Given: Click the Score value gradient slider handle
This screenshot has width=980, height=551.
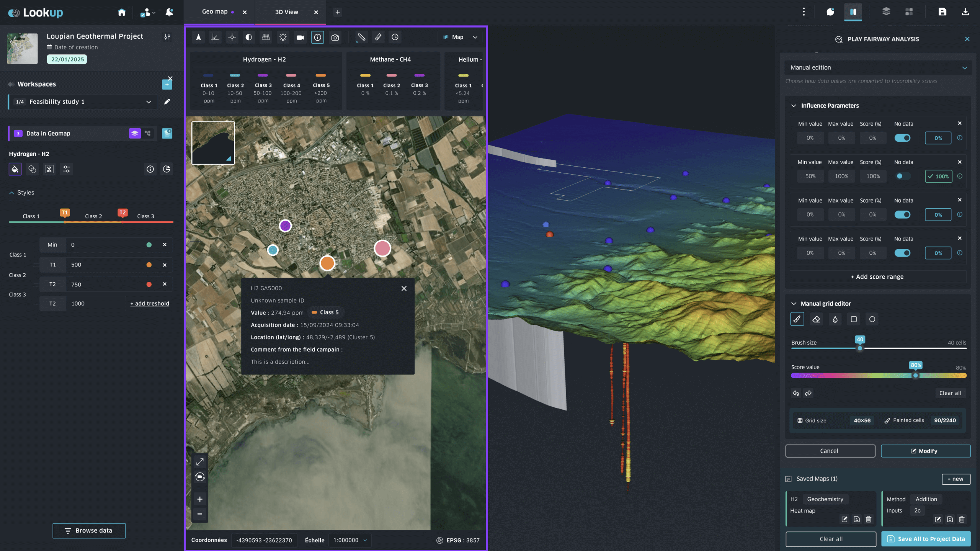Looking at the screenshot, I should (x=915, y=375).
